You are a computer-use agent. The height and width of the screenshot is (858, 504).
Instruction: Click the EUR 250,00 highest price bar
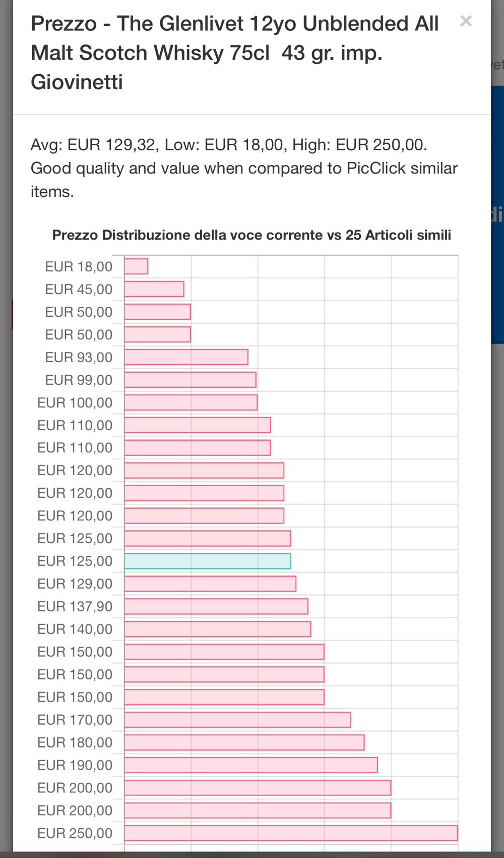tap(291, 833)
